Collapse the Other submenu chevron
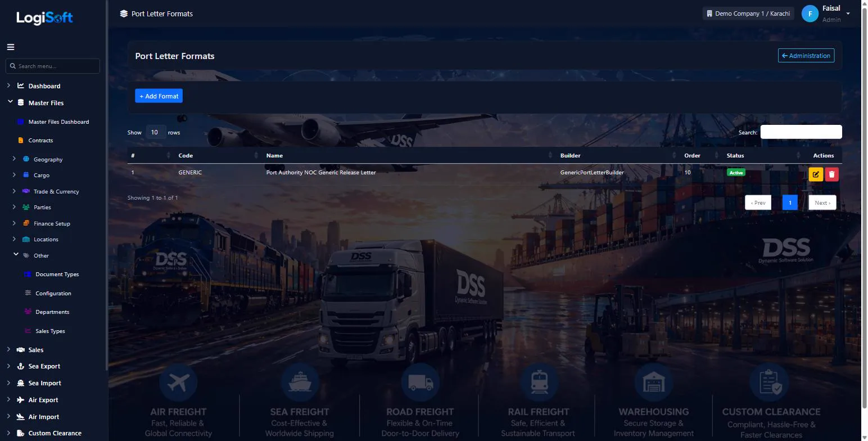Image resolution: width=868 pixels, height=441 pixels. point(16,254)
